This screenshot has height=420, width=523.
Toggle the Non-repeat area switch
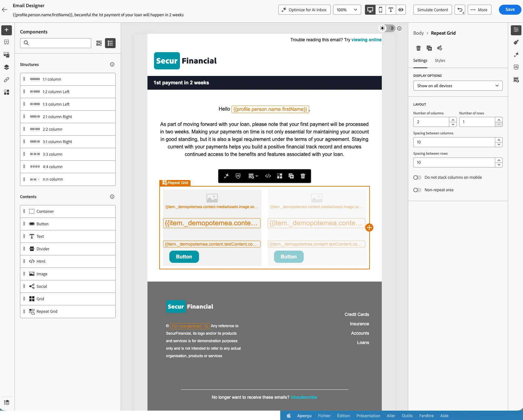[417, 190]
